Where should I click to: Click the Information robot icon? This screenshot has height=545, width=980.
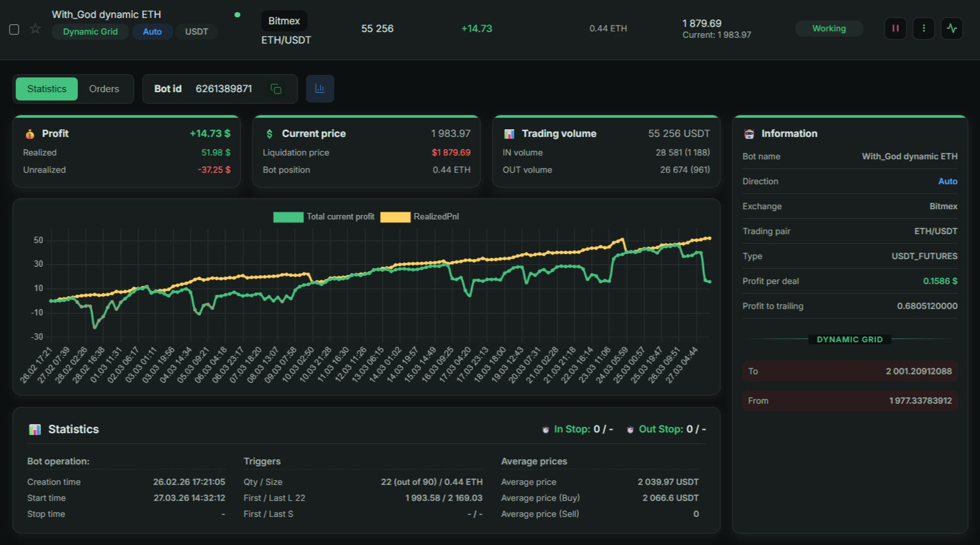tap(749, 134)
